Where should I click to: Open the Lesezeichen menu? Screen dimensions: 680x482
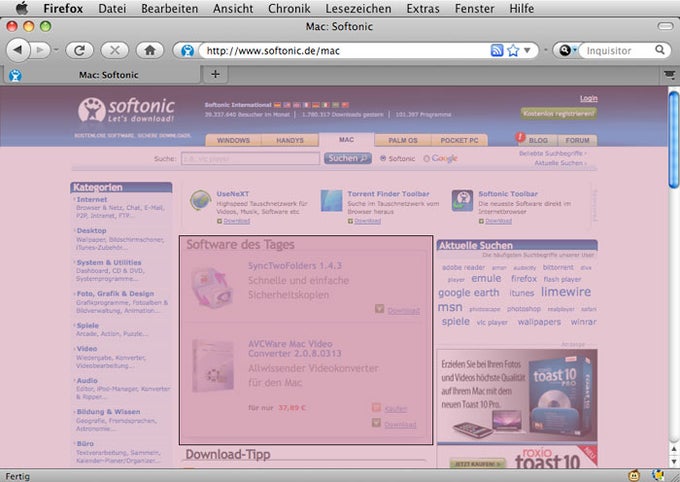point(358,8)
